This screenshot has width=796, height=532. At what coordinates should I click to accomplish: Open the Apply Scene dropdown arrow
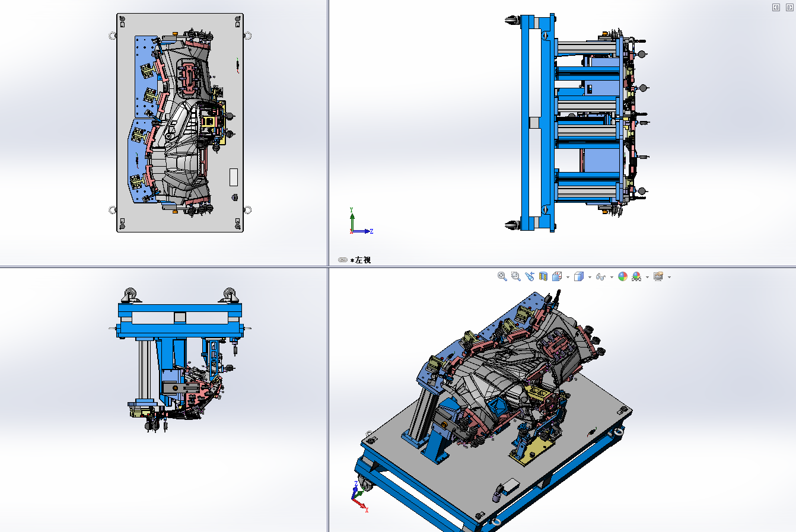tap(647, 277)
